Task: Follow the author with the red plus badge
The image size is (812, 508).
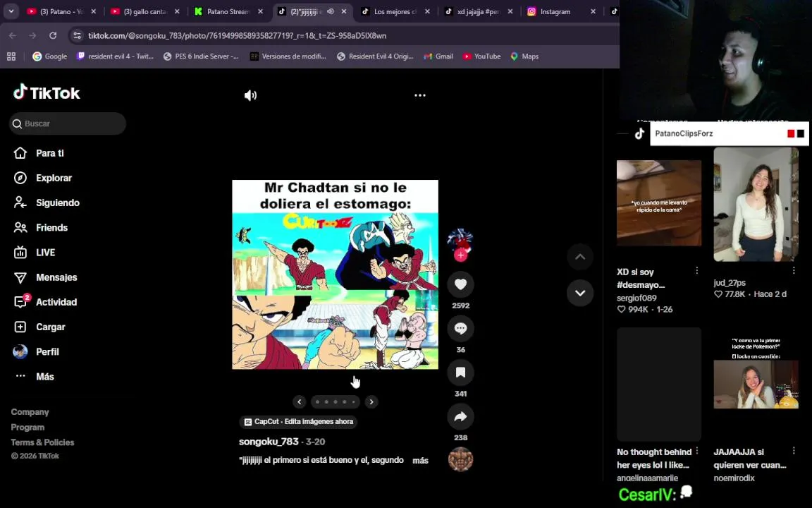Action: click(x=460, y=255)
